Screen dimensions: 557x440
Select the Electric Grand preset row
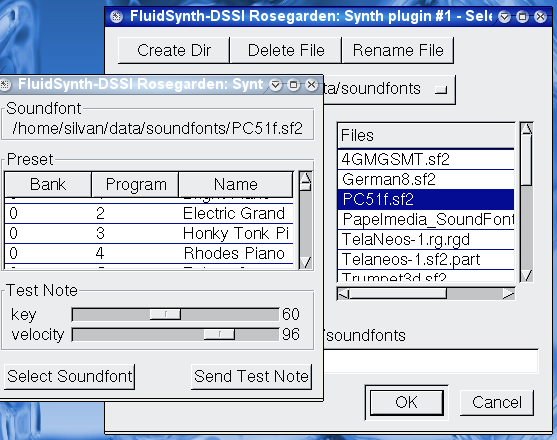coord(149,213)
